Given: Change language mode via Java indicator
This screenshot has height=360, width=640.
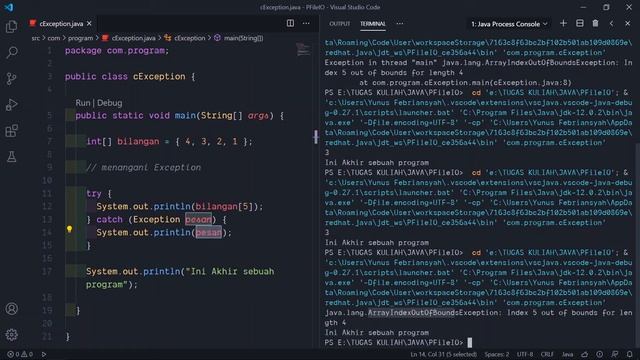Looking at the screenshot, I should click(567, 354).
